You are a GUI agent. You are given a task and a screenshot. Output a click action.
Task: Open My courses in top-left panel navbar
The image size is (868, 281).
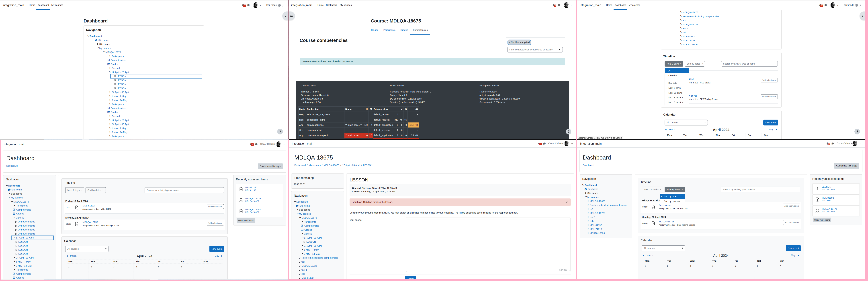(x=57, y=5)
